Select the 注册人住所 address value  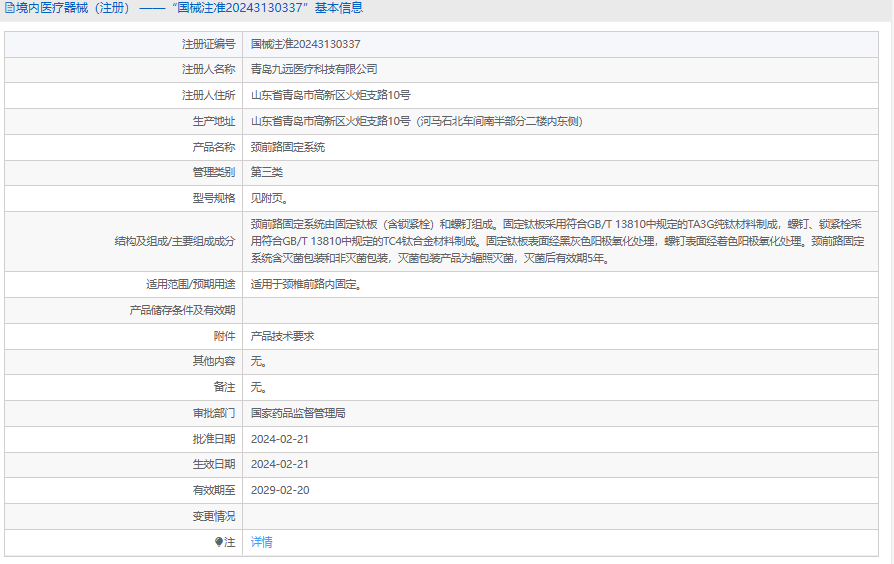point(331,95)
